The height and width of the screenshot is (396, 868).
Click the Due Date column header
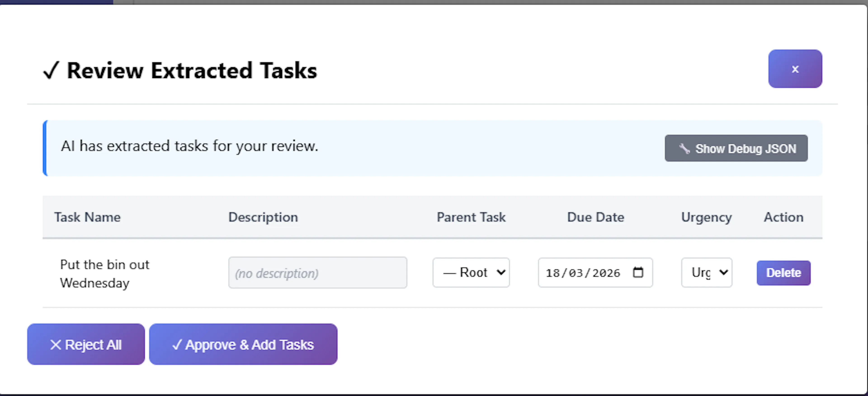click(x=595, y=217)
